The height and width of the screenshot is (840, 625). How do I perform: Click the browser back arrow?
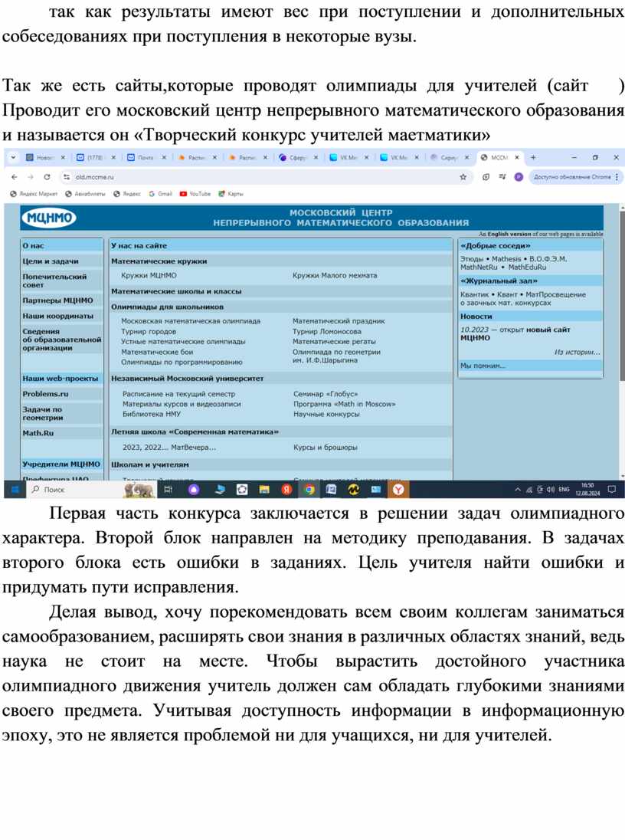(x=14, y=176)
